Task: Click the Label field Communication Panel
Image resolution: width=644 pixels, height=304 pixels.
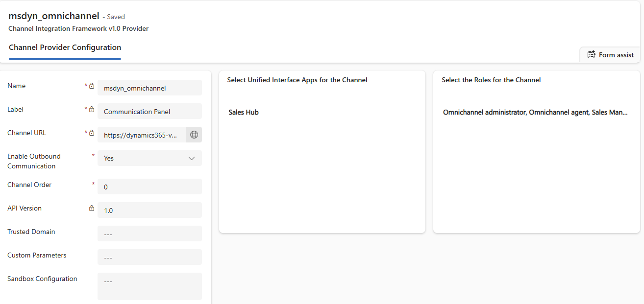Action: pyautogui.click(x=149, y=111)
